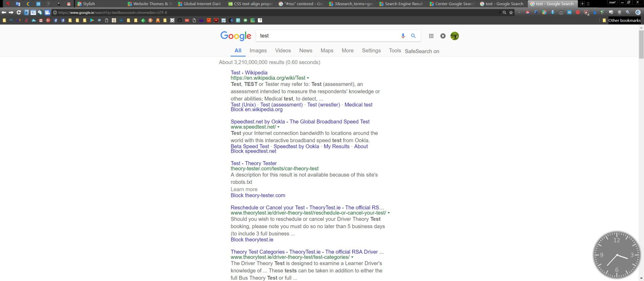Open the GitHub bookmark icon
The width and height of the screenshot is (644, 281).
tap(180, 20)
